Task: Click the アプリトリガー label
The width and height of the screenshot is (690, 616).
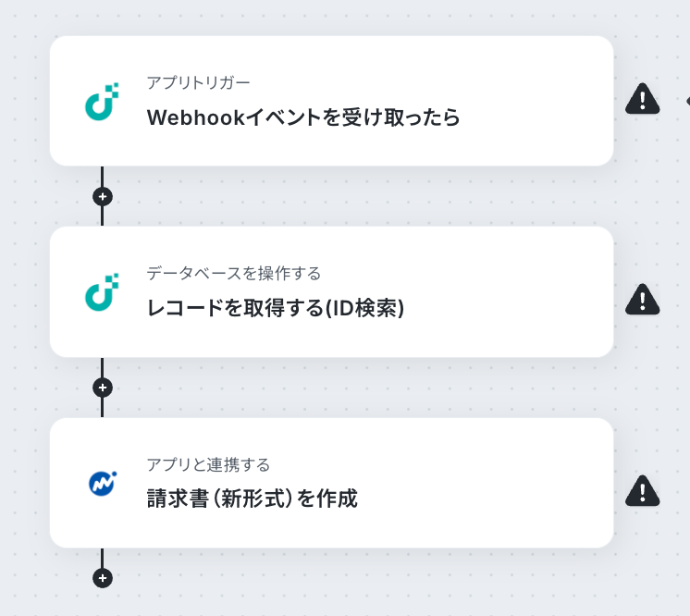Action: pos(198,82)
